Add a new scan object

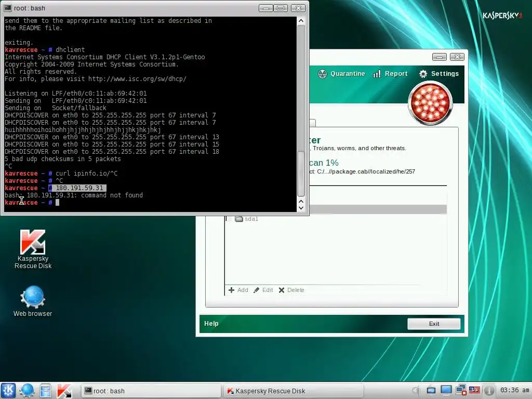[x=238, y=290]
